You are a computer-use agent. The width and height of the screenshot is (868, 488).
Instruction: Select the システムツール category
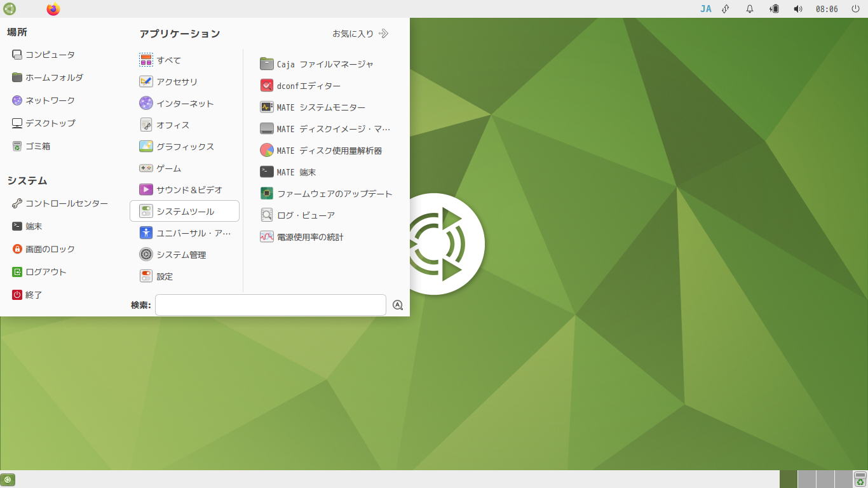pyautogui.click(x=184, y=211)
